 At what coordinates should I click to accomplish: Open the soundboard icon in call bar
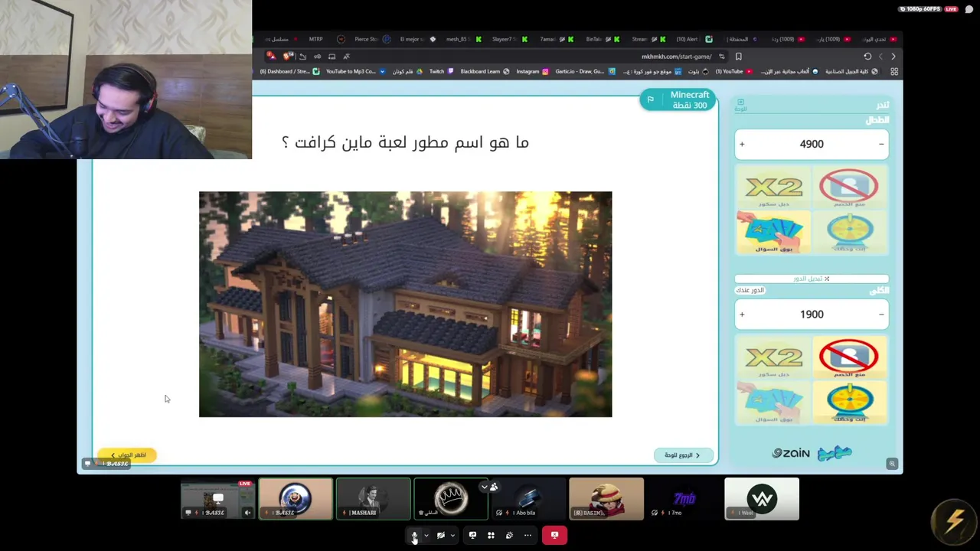pyautogui.click(x=509, y=535)
